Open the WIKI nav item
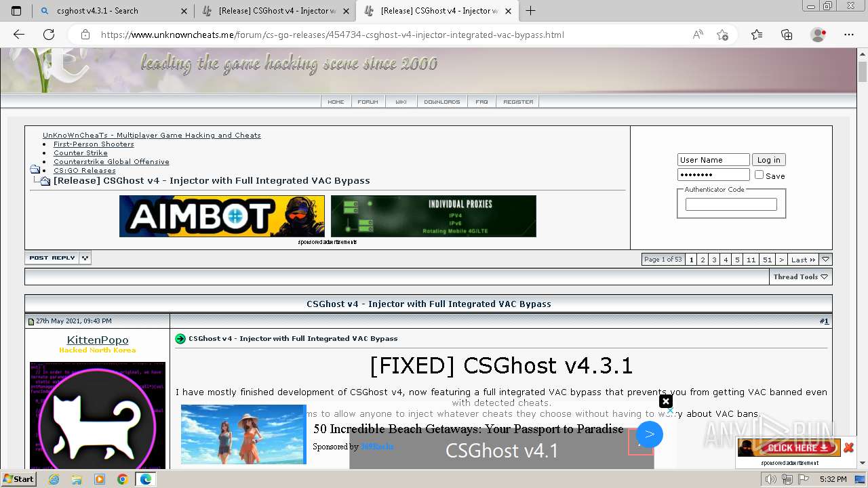This screenshot has height=488, width=868. (401, 102)
